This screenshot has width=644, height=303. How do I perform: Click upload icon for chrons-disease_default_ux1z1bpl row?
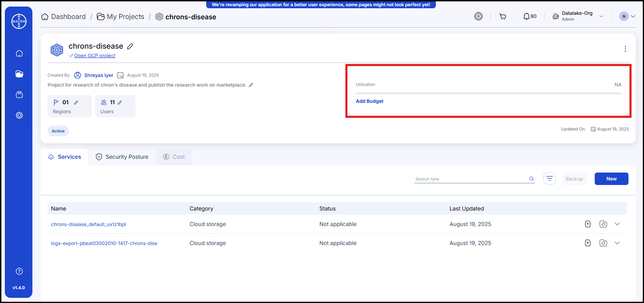point(588,224)
